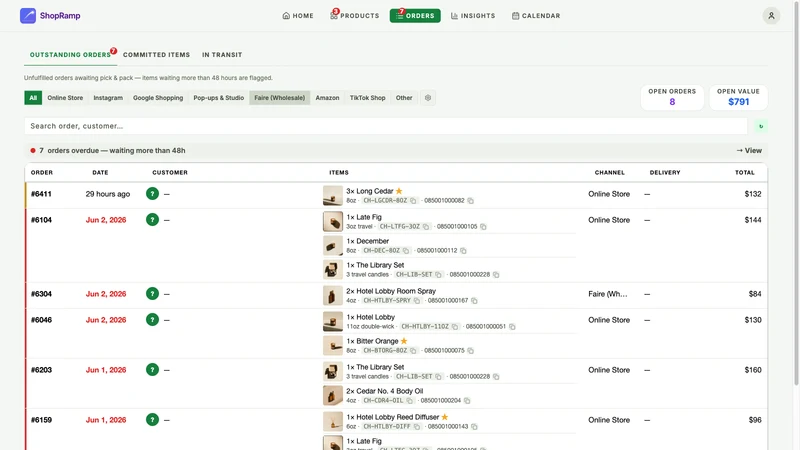Click the question mark icon for order #6411

152,194
